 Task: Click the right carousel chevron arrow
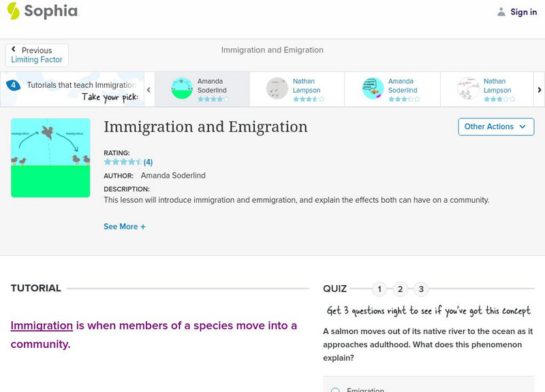click(538, 88)
